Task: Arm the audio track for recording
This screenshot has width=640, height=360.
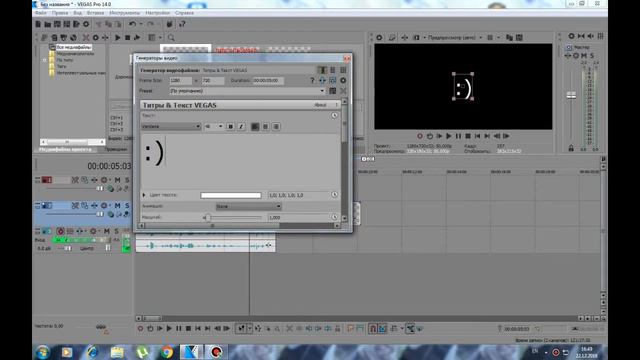Action: (60, 231)
